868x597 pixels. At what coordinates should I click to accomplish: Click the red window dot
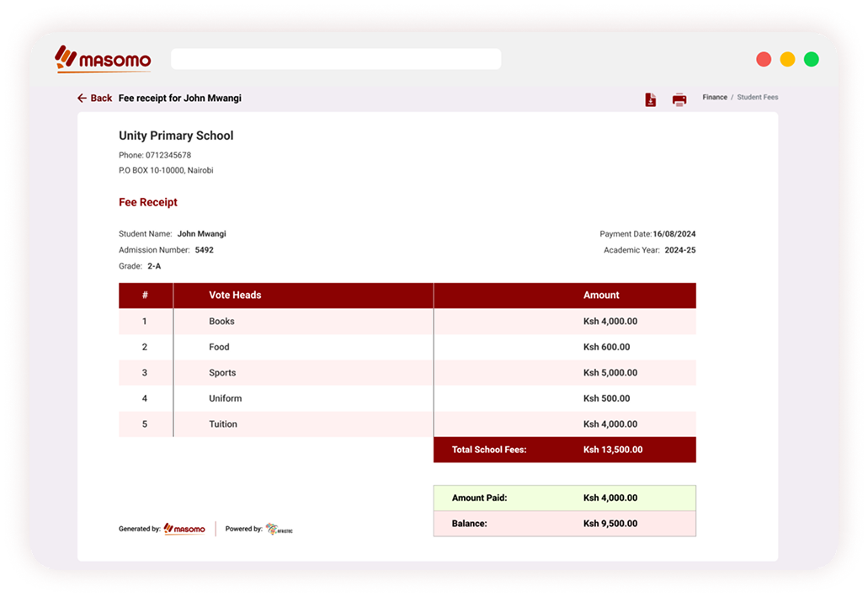[764, 59]
